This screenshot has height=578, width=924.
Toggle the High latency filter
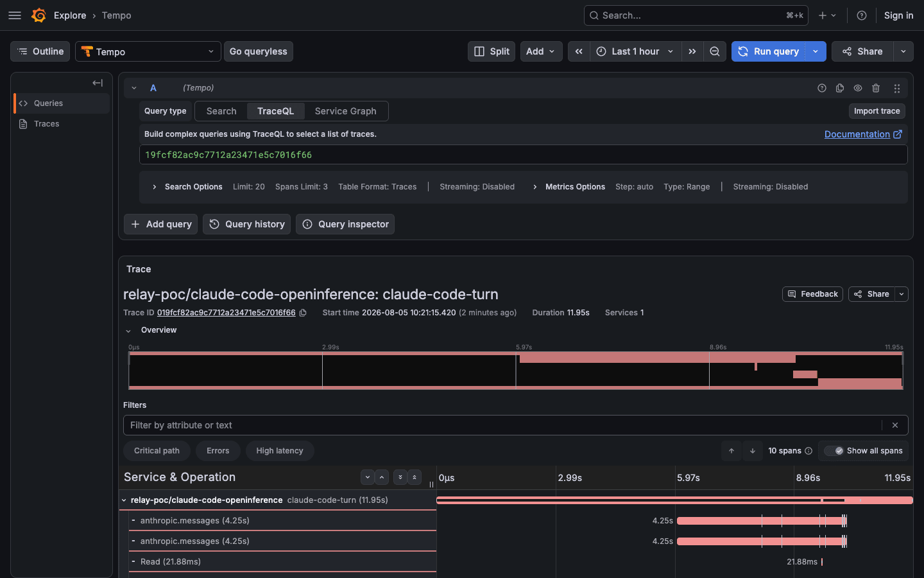click(x=280, y=451)
